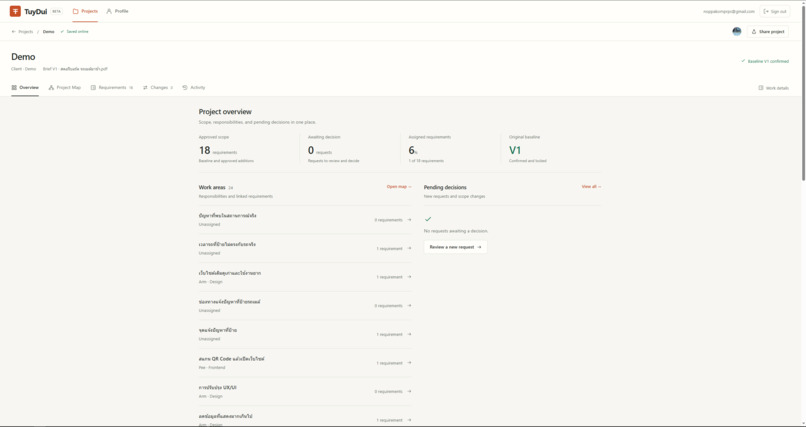This screenshot has height=427, width=806.
Task: Go back to Projects via breadcrumb
Action: (x=22, y=32)
